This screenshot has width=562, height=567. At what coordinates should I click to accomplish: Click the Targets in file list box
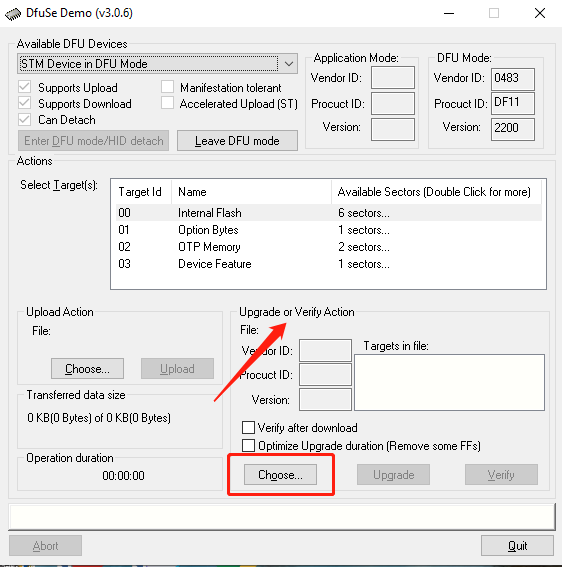pyautogui.click(x=449, y=382)
